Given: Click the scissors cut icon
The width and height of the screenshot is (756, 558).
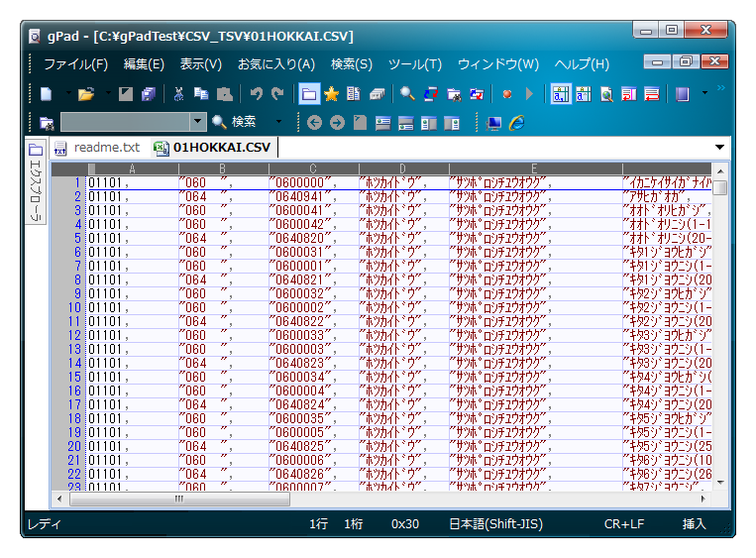Looking at the screenshot, I should tap(178, 94).
